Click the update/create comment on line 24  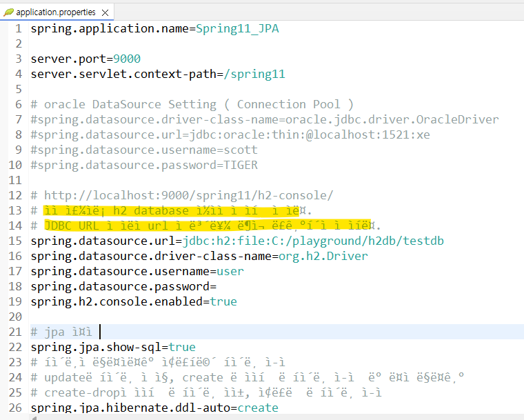[247, 377]
